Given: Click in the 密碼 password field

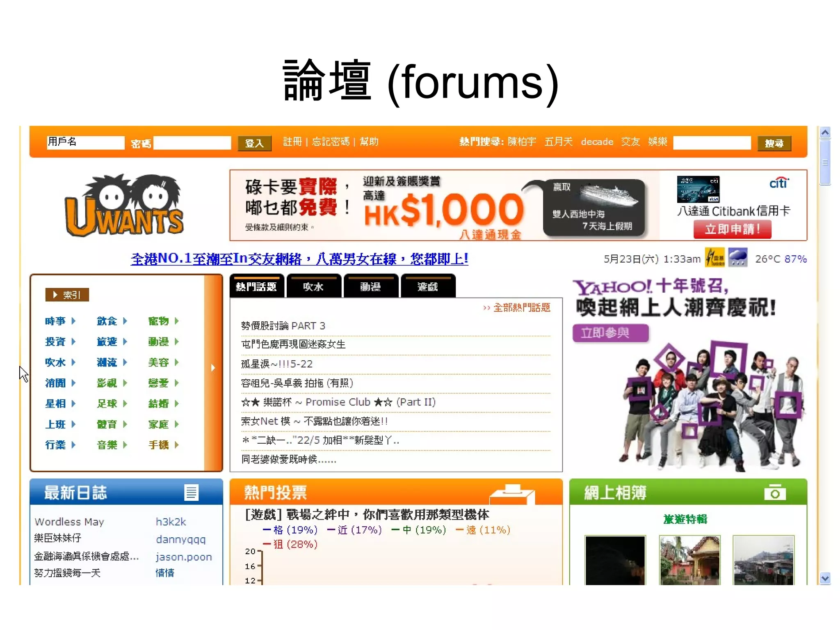Looking at the screenshot, I should point(192,143).
